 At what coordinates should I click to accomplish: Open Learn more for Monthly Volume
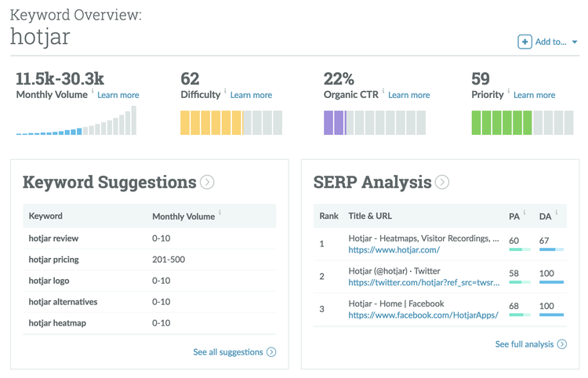click(118, 95)
